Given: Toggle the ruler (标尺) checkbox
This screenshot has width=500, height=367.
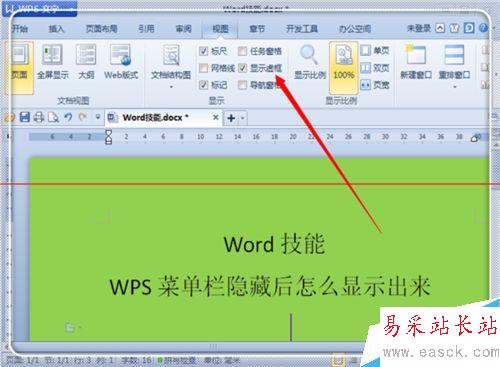Looking at the screenshot, I should point(203,51).
